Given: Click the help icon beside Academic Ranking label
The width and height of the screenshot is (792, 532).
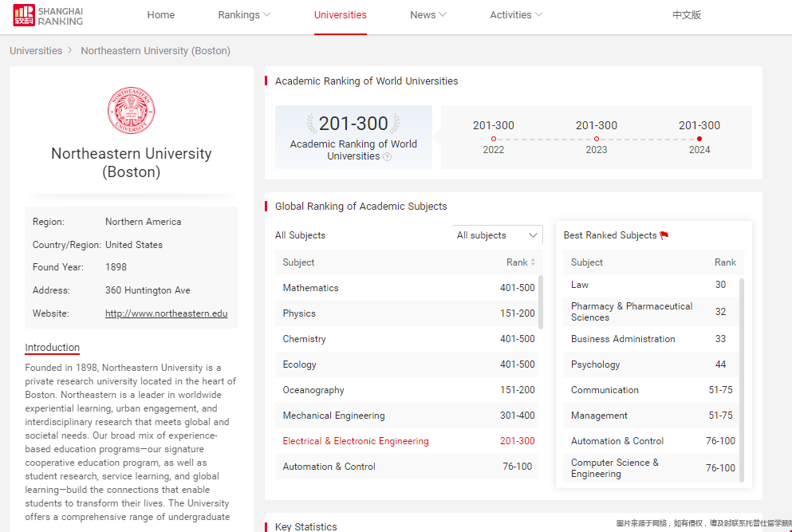Looking at the screenshot, I should click(x=388, y=157).
